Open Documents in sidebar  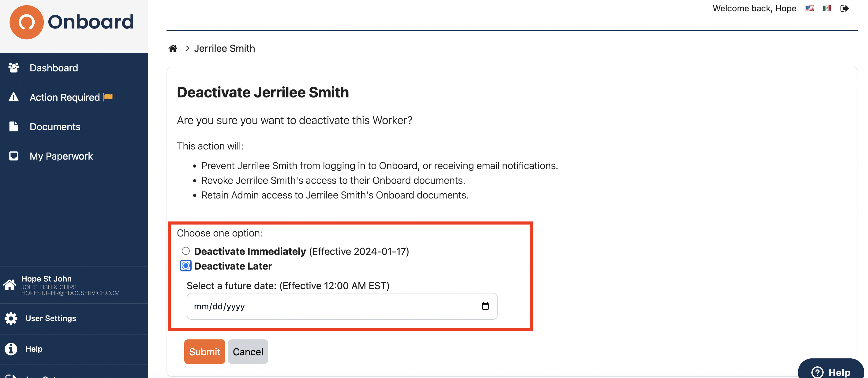click(55, 127)
